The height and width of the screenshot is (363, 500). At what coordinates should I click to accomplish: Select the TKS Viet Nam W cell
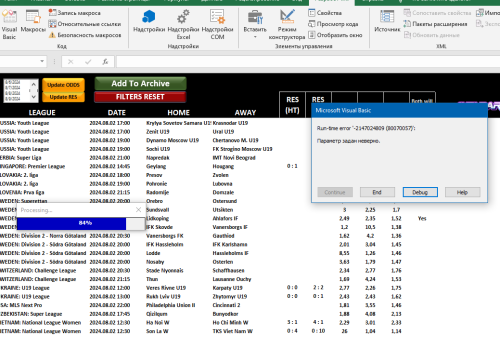click(233, 331)
